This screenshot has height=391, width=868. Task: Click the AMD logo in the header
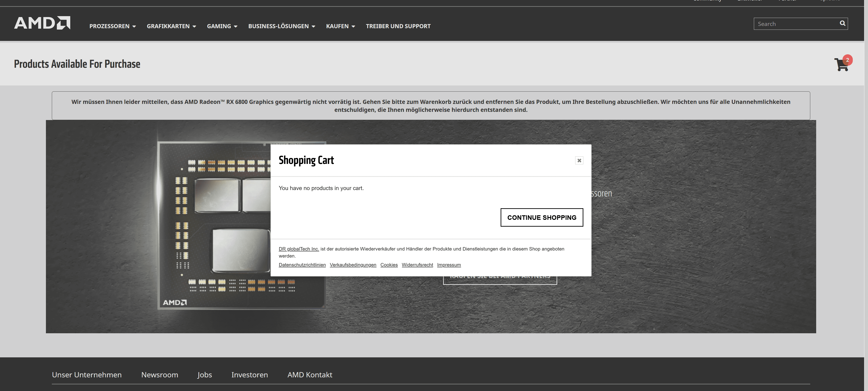(x=42, y=23)
